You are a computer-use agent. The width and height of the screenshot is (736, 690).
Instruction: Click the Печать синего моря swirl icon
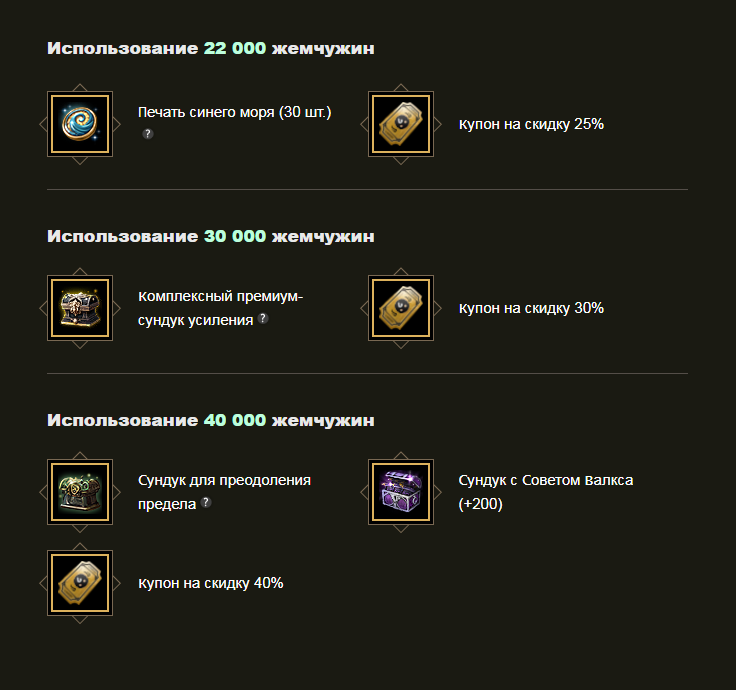click(x=80, y=124)
